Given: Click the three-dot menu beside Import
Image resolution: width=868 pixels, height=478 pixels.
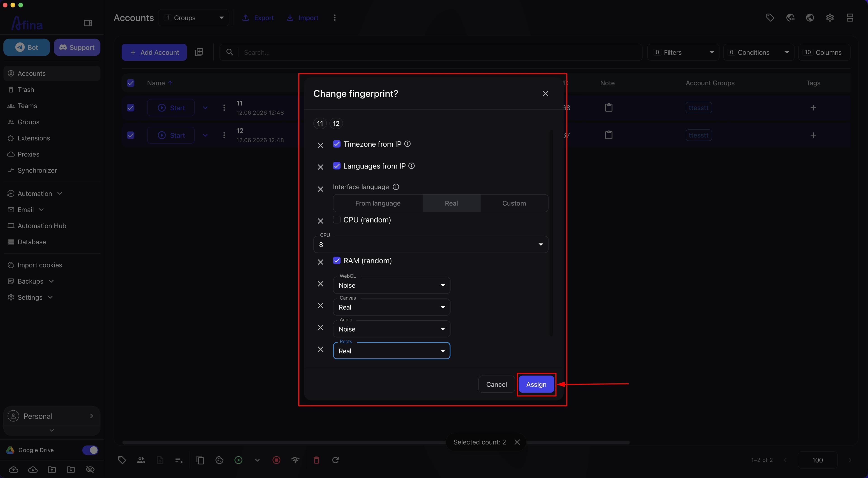Looking at the screenshot, I should coord(335,18).
